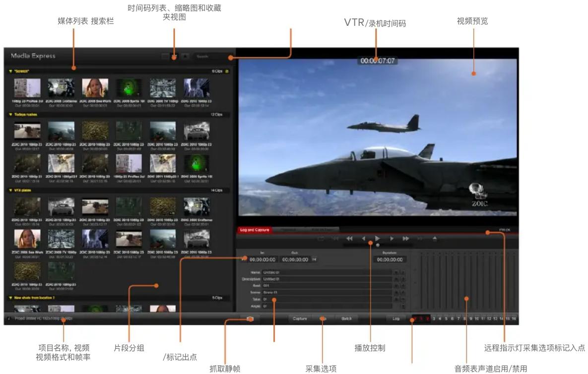Switch media list to timecode list view
Viewport: 588px width, 374px height.
tap(165, 56)
